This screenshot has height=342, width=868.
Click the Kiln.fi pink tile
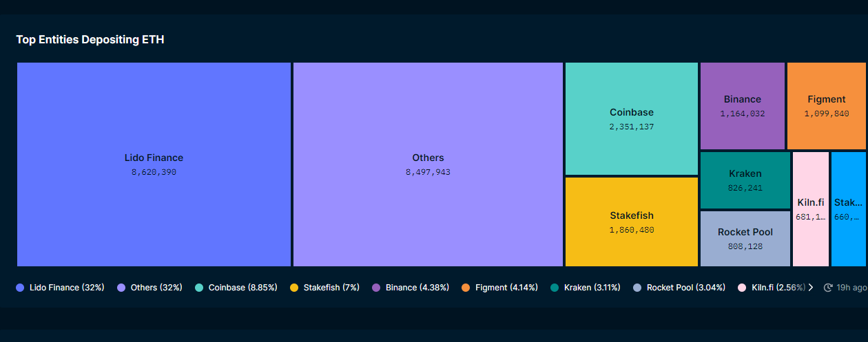[x=811, y=209]
